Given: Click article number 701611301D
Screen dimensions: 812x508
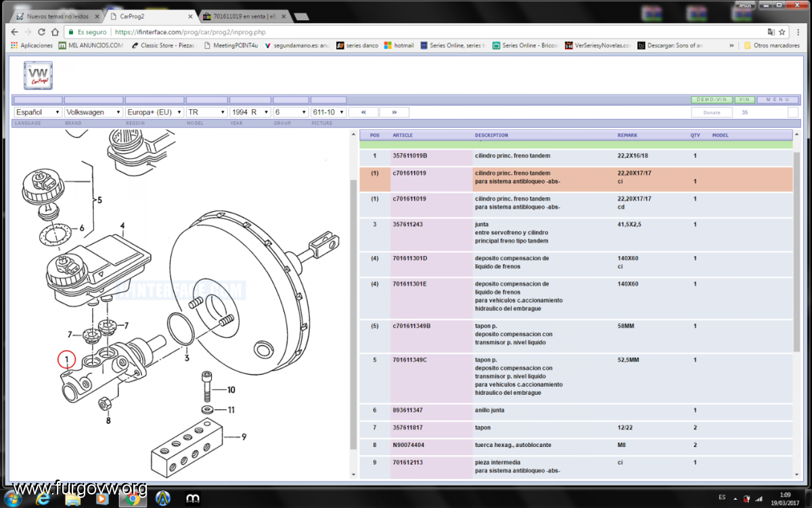Looking at the screenshot, I should pos(409,258).
